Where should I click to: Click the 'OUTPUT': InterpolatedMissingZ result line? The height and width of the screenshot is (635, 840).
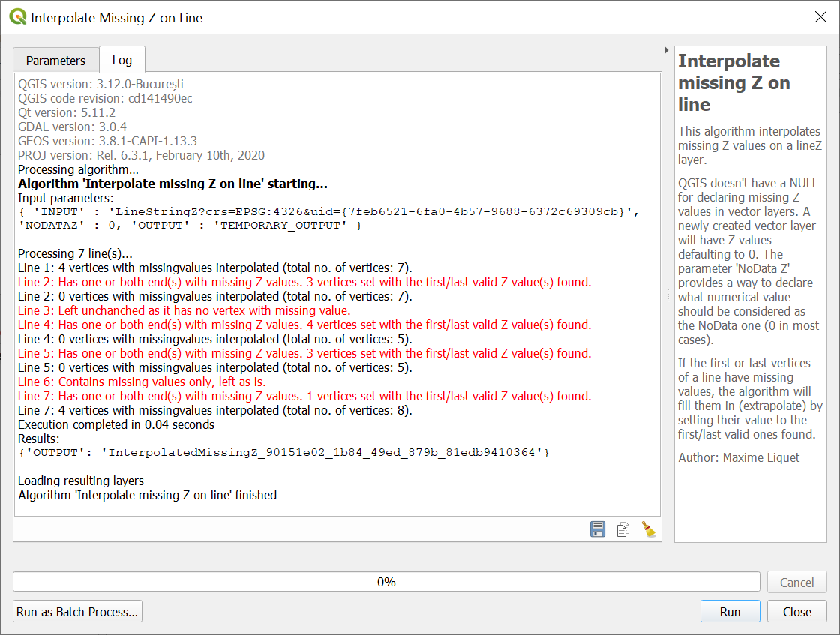pyautogui.click(x=284, y=452)
